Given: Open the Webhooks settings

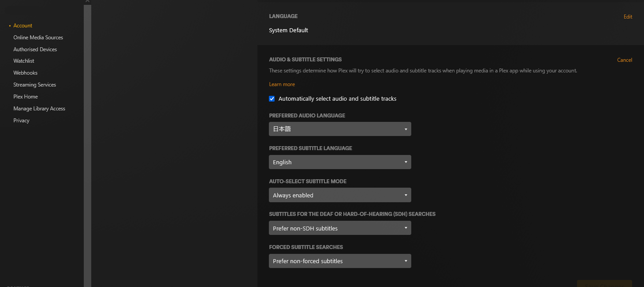Looking at the screenshot, I should (x=25, y=73).
